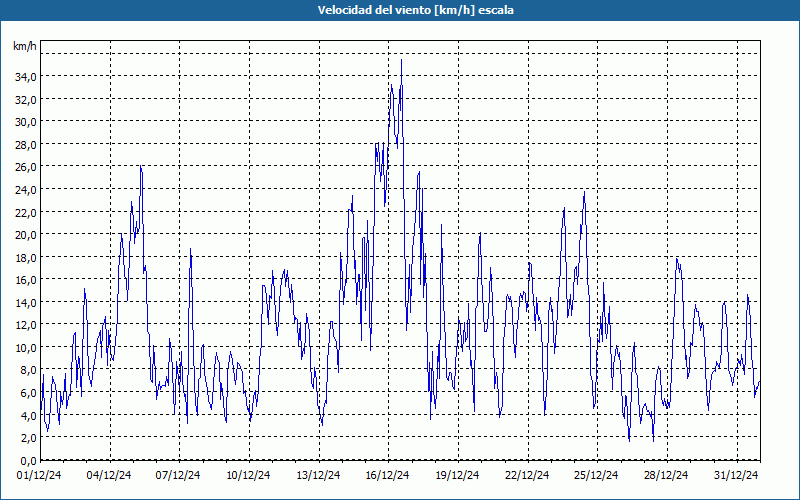Viewport: 800px width, 500px height.
Task: Click the 16,0 value on the y-axis
Action: (x=27, y=280)
